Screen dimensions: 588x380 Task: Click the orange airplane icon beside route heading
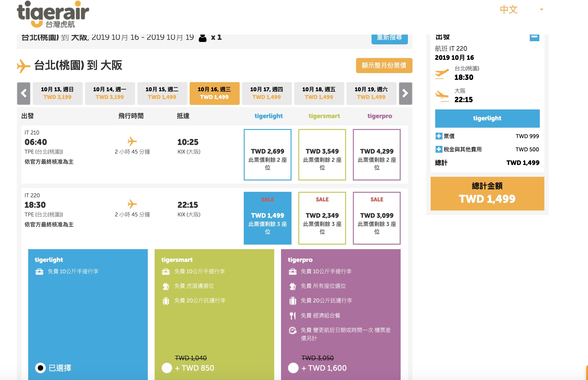pyautogui.click(x=23, y=66)
